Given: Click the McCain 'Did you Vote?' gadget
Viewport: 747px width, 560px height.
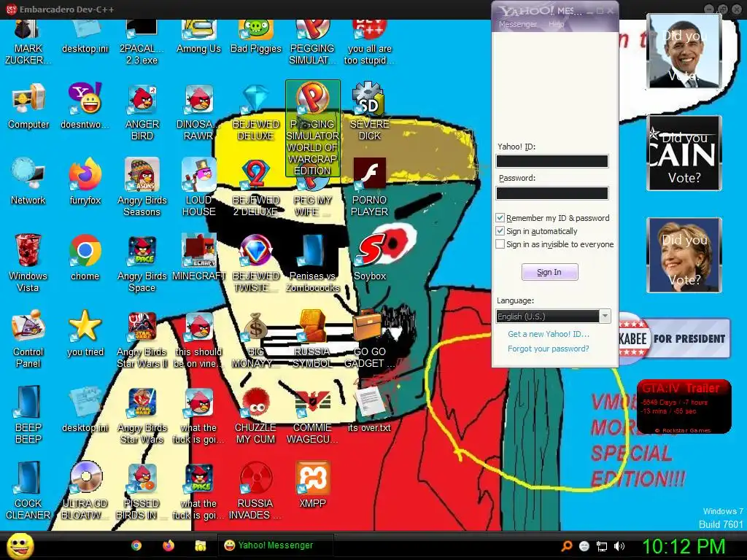Looking at the screenshot, I should click(x=684, y=153).
